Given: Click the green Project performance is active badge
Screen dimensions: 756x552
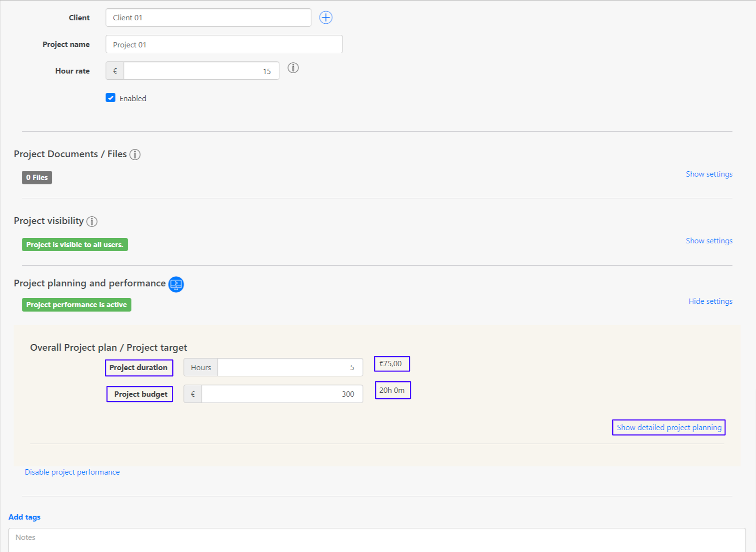Looking at the screenshot, I should coord(76,304).
